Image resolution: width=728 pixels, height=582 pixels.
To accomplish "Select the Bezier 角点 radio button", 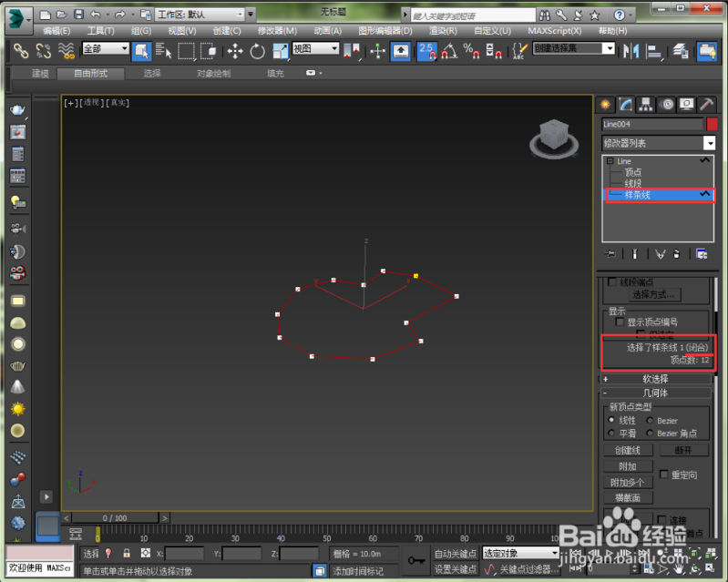I will tap(650, 433).
